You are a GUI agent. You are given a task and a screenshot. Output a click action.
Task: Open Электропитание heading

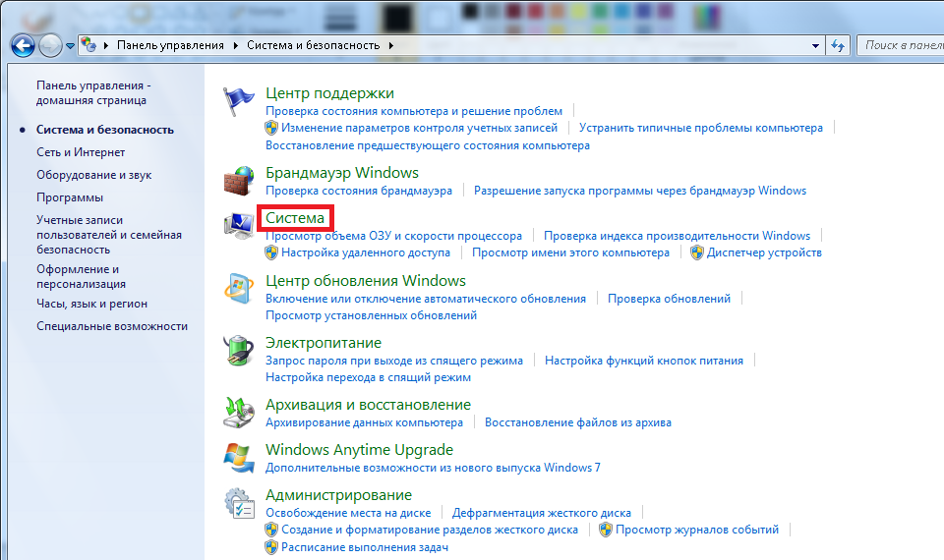324,343
